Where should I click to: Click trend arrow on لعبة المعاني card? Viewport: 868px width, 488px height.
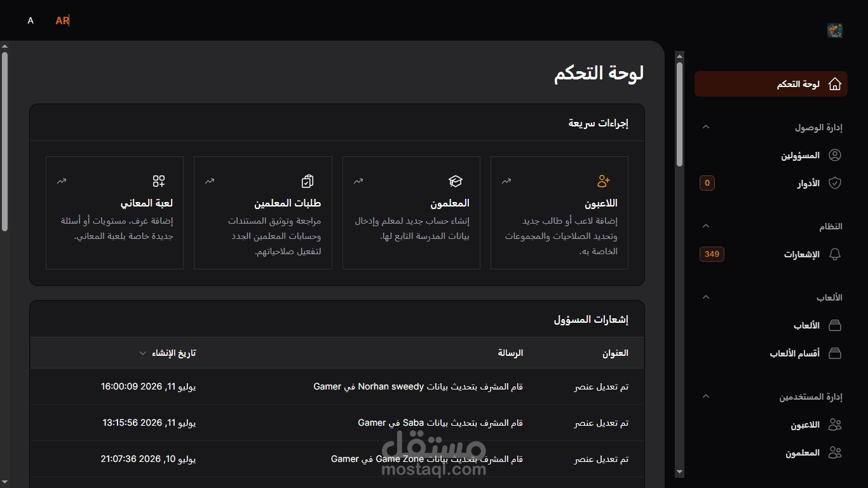pos(62,181)
